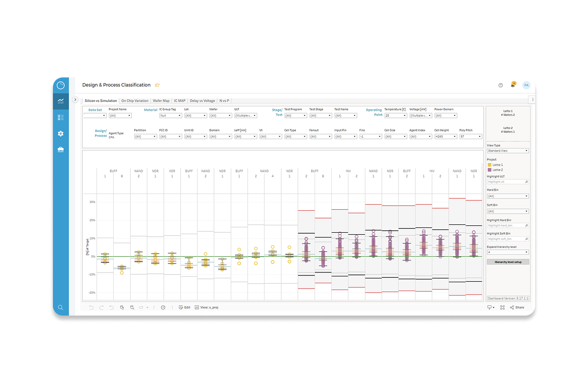Open the help question mark icon

tap(500, 85)
